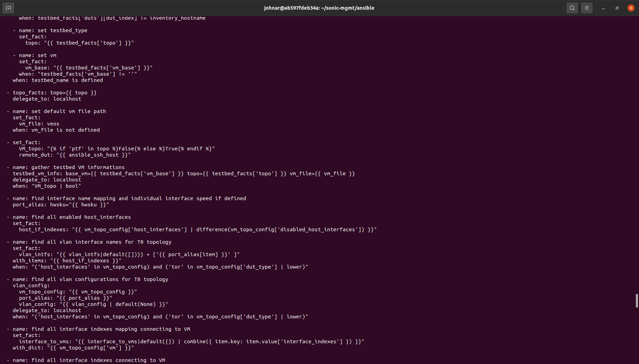Click line 'with_dict: "{{ vm_topo_config['vm'] }}"'
639x364 pixels.
(73, 348)
